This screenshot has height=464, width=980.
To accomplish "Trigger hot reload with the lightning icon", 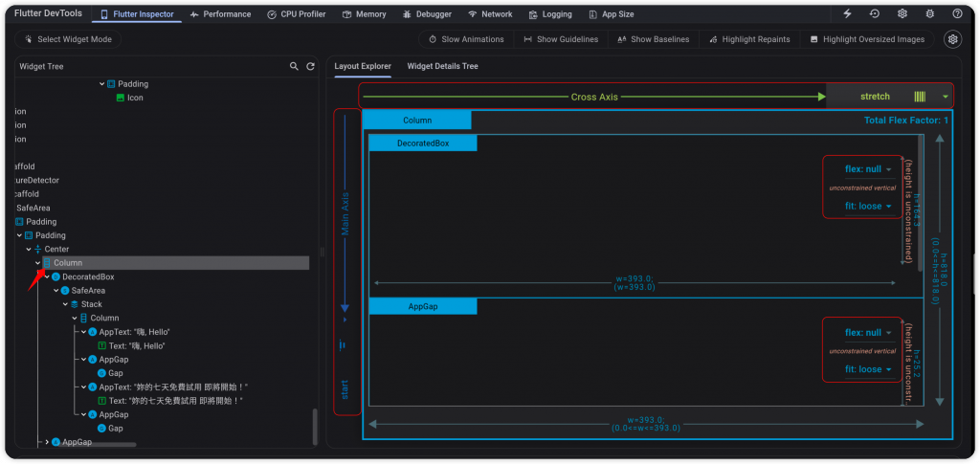I will (848, 13).
